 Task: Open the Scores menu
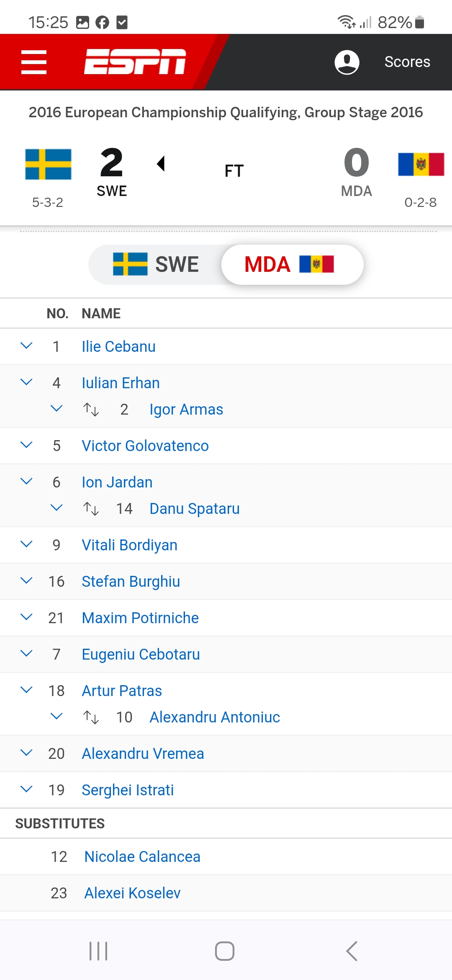tap(407, 62)
